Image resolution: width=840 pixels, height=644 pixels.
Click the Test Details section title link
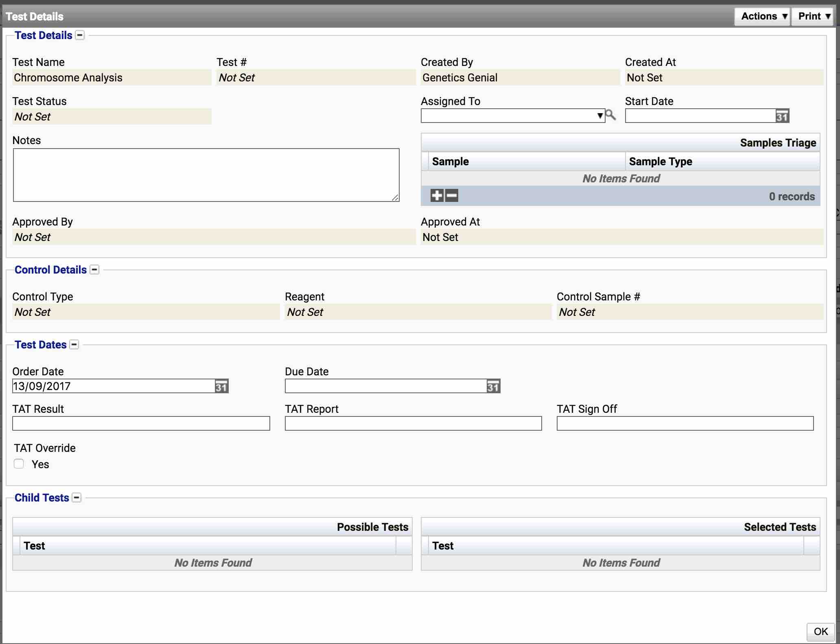point(44,35)
